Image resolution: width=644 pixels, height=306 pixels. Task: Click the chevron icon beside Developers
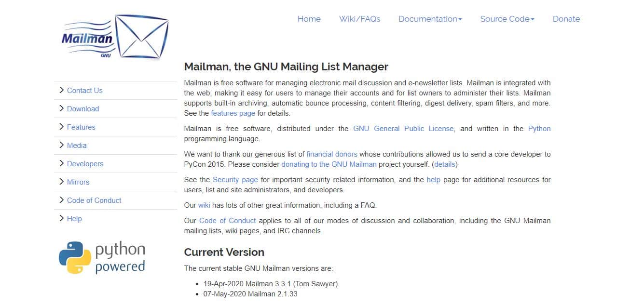(x=61, y=163)
